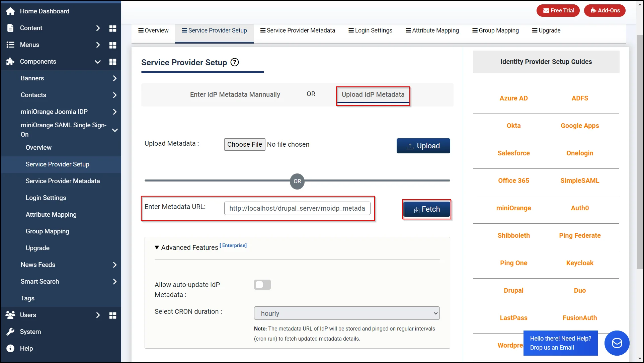
Task: Open Attribute Mapping in the sidebar
Action: (x=51, y=215)
